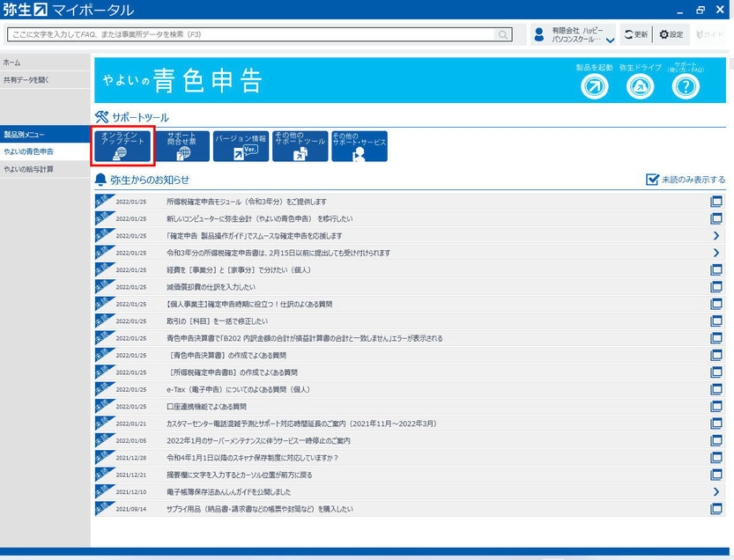Click the 2021/12/28 スキャナ保存制度 news text

pos(252,458)
